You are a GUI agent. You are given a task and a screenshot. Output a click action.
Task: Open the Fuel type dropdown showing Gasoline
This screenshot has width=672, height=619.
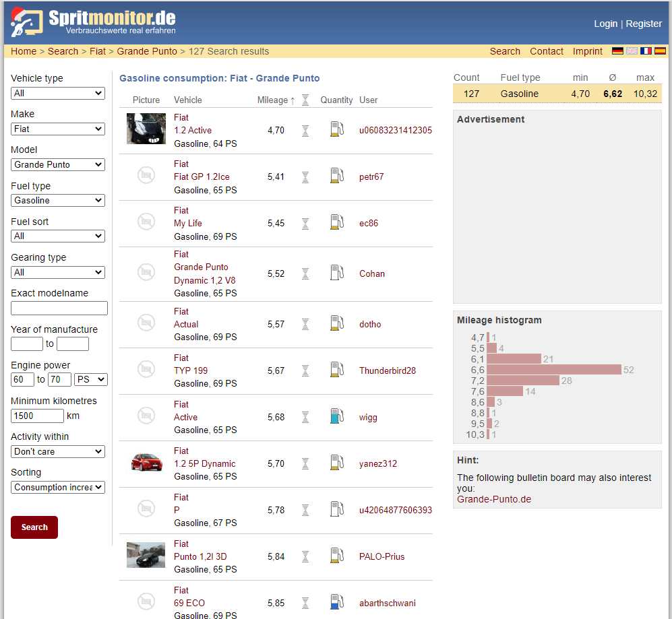coord(58,201)
